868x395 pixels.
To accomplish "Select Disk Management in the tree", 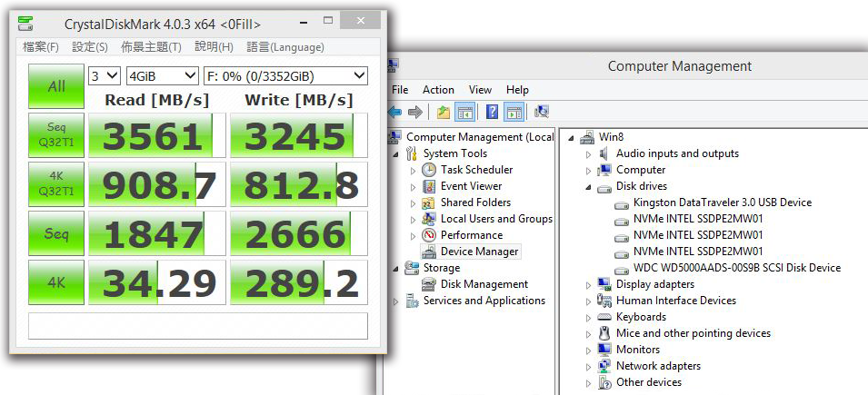I will click(x=484, y=284).
